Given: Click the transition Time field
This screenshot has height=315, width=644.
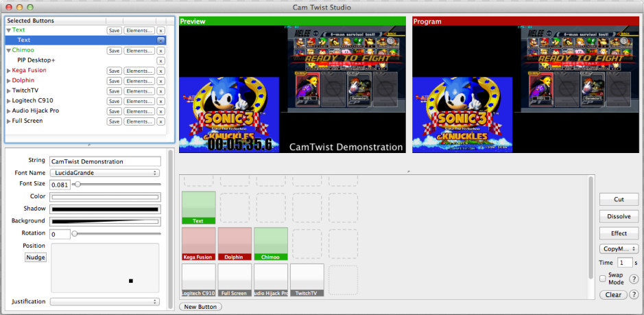Looking at the screenshot, I should click(625, 262).
